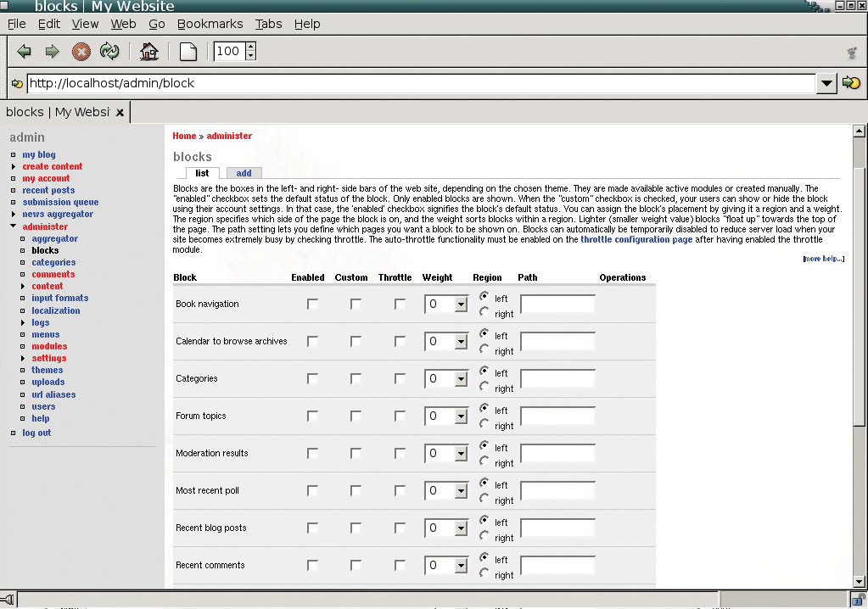Go forward with the Forward arrow icon
This screenshot has height=609, width=868.
(52, 52)
